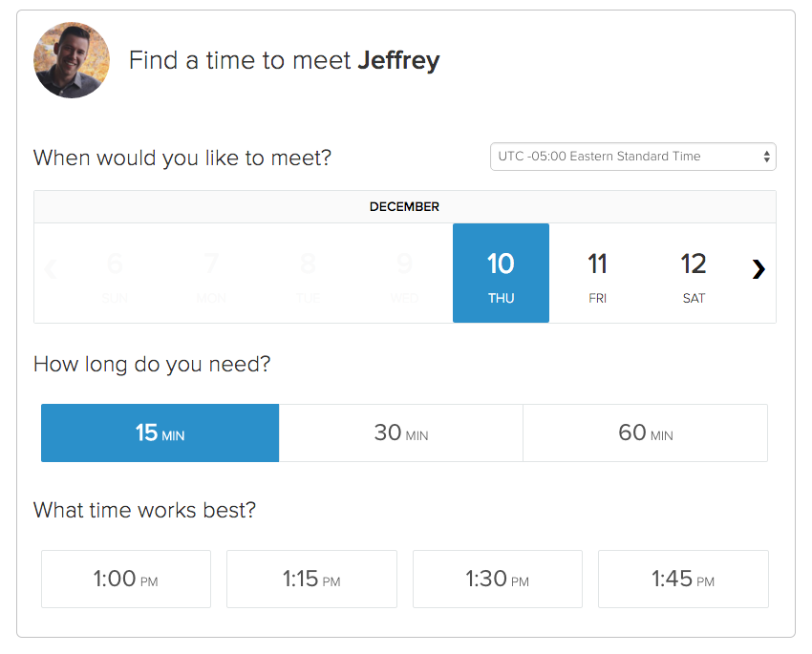Click the next week arrow
Image resolution: width=812 pixels, height=654 pixels.
[759, 269]
